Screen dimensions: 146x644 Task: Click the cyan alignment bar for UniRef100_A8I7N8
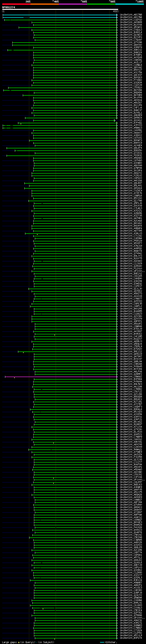(x=60, y=15)
